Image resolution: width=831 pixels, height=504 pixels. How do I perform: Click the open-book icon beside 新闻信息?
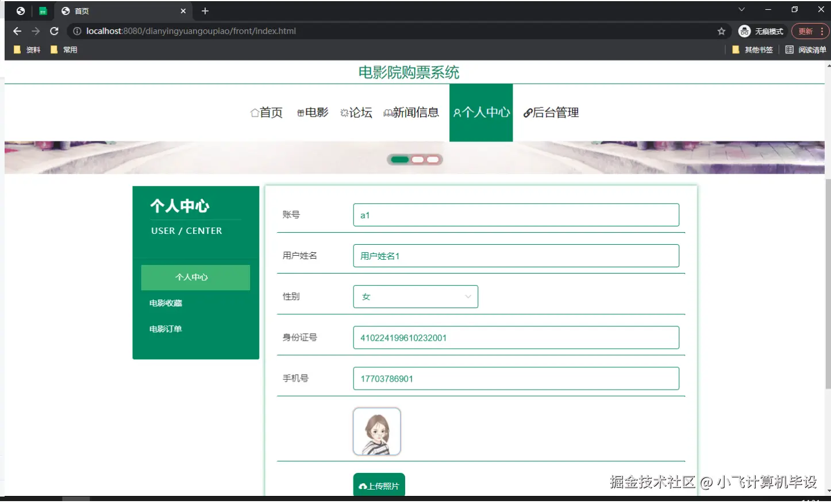click(388, 113)
